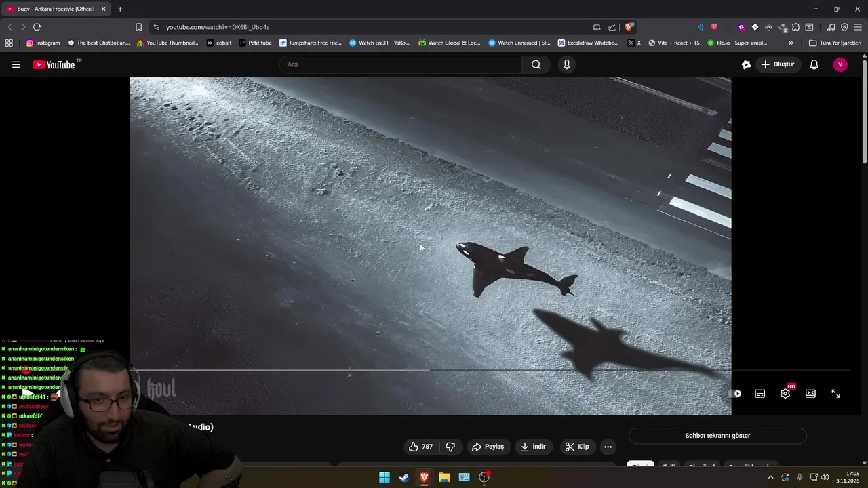Dislike the video

[450, 447]
